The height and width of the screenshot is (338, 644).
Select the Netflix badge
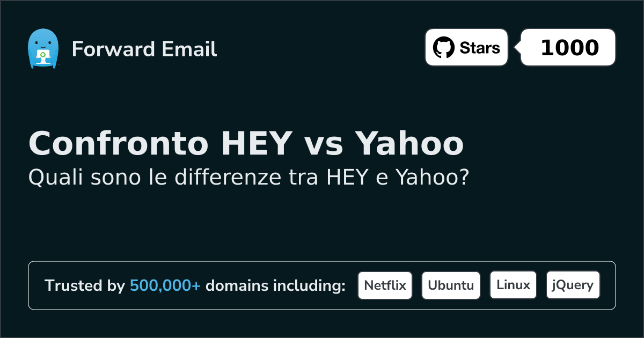point(385,285)
